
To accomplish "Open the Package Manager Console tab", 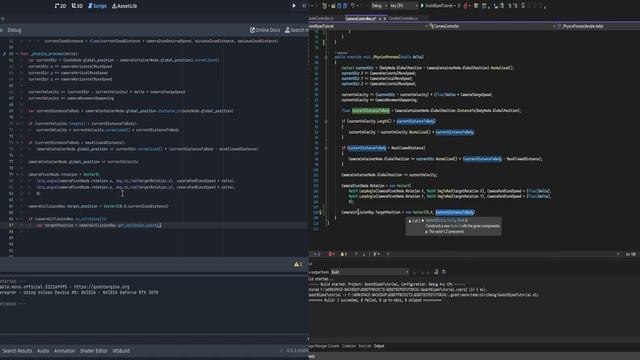I will pos(324,346).
